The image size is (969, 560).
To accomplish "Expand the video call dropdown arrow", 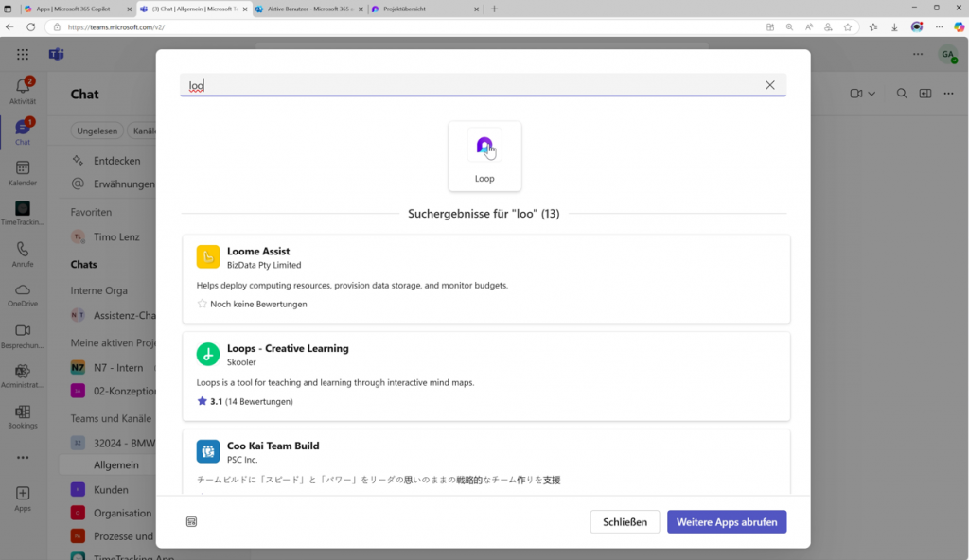I will [x=872, y=94].
